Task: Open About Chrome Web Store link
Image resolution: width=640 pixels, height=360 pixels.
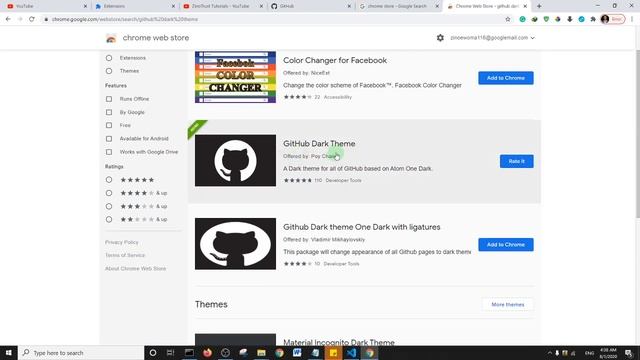Action: pyautogui.click(x=136, y=269)
